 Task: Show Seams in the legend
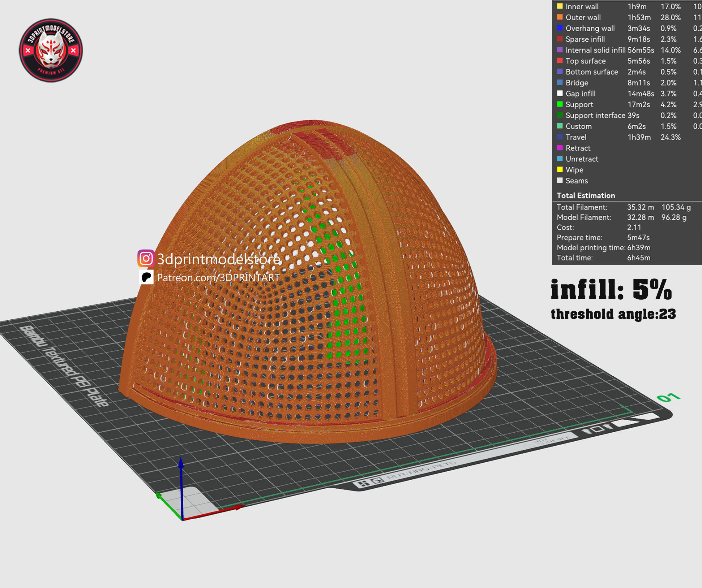[x=576, y=181]
